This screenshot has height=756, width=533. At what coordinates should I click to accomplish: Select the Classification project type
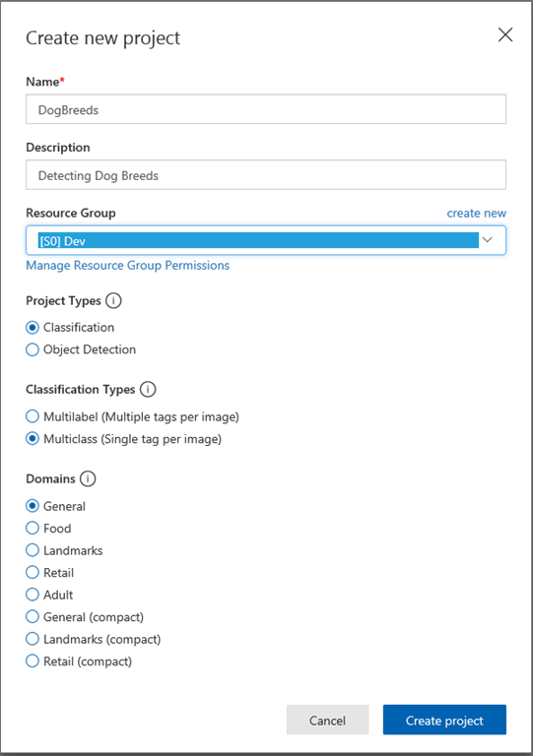pyautogui.click(x=33, y=328)
